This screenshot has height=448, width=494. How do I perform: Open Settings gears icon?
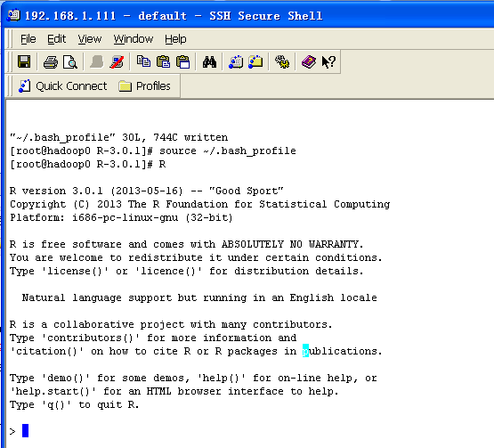[282, 61]
